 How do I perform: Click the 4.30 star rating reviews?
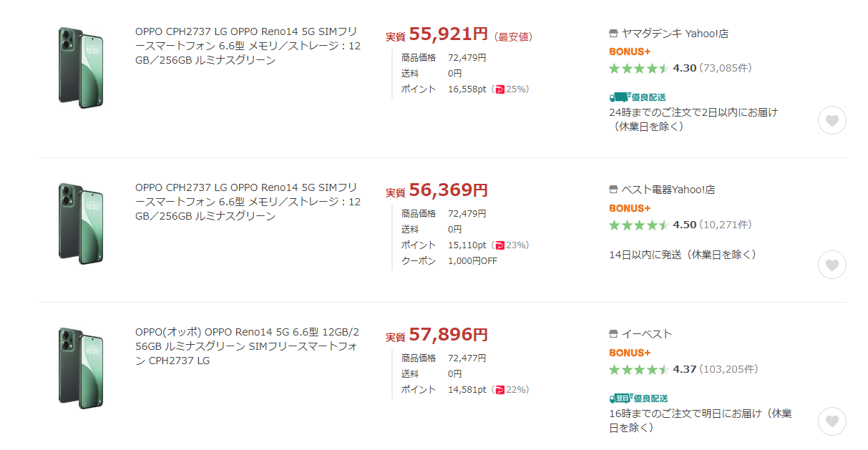(x=683, y=68)
